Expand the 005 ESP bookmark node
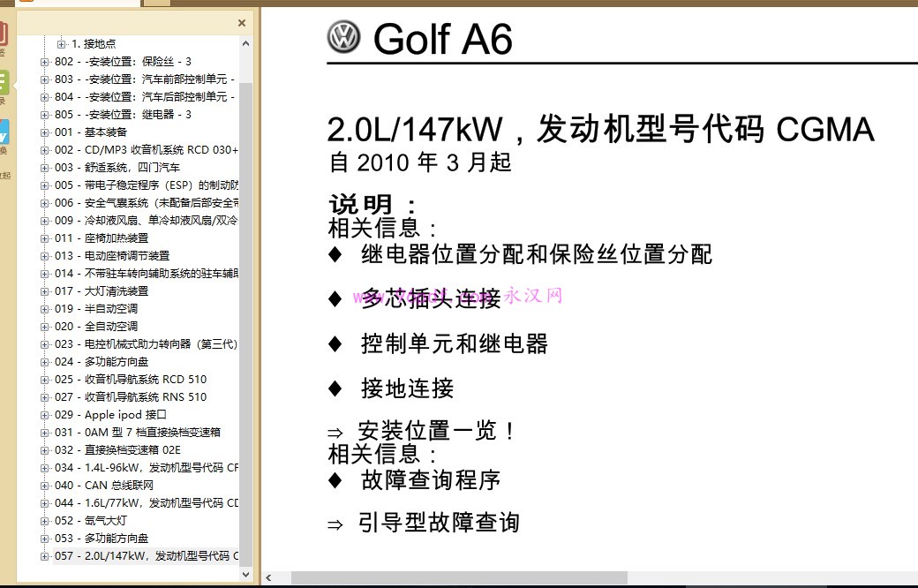 coord(44,185)
